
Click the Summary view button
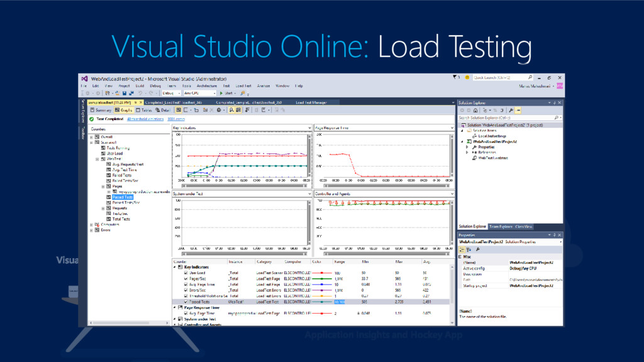tap(100, 110)
